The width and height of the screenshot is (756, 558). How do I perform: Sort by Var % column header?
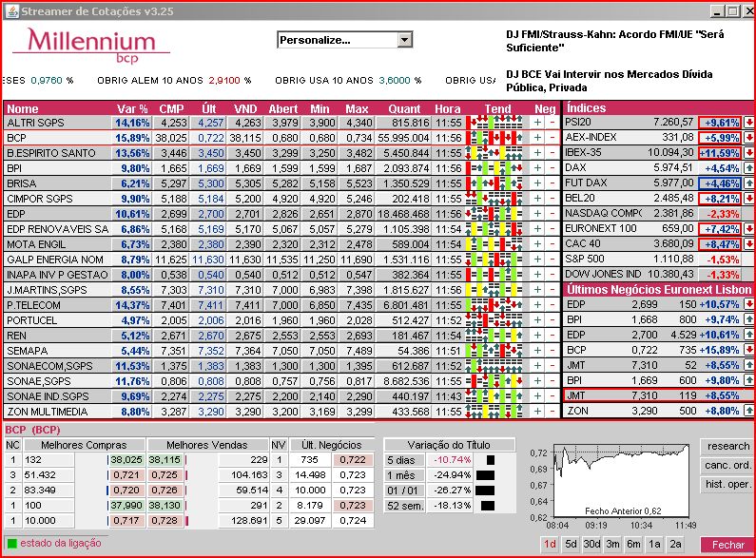point(132,109)
